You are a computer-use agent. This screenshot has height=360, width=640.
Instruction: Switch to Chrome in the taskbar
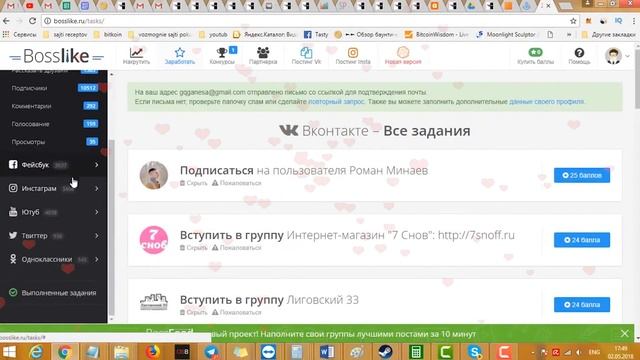[x=64, y=352]
